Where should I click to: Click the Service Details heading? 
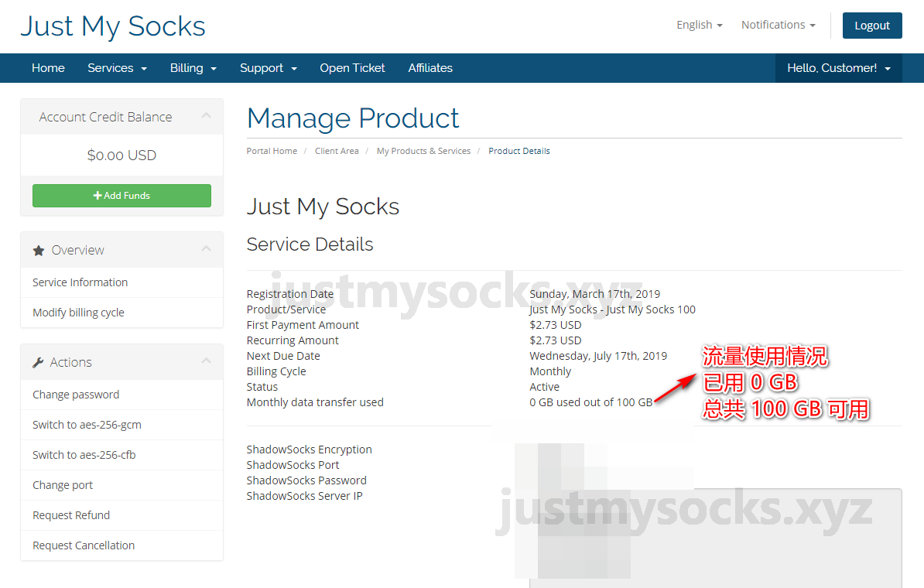tap(310, 244)
